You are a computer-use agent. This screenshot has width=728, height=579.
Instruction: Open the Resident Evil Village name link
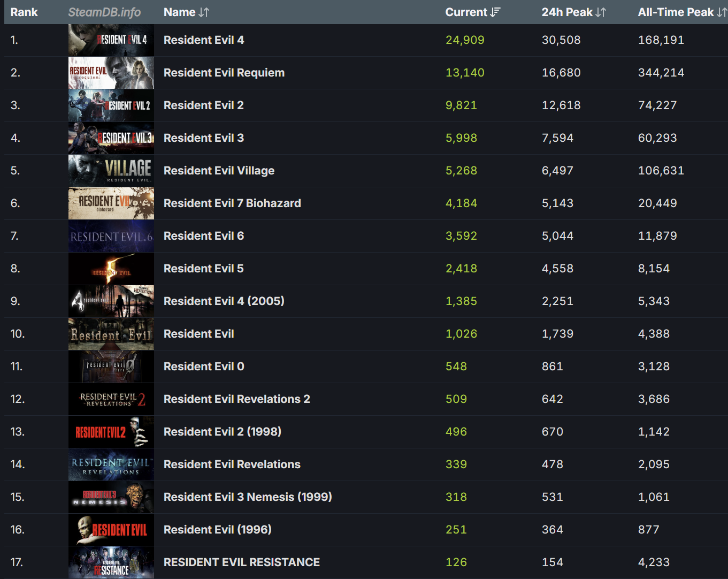[x=219, y=171]
